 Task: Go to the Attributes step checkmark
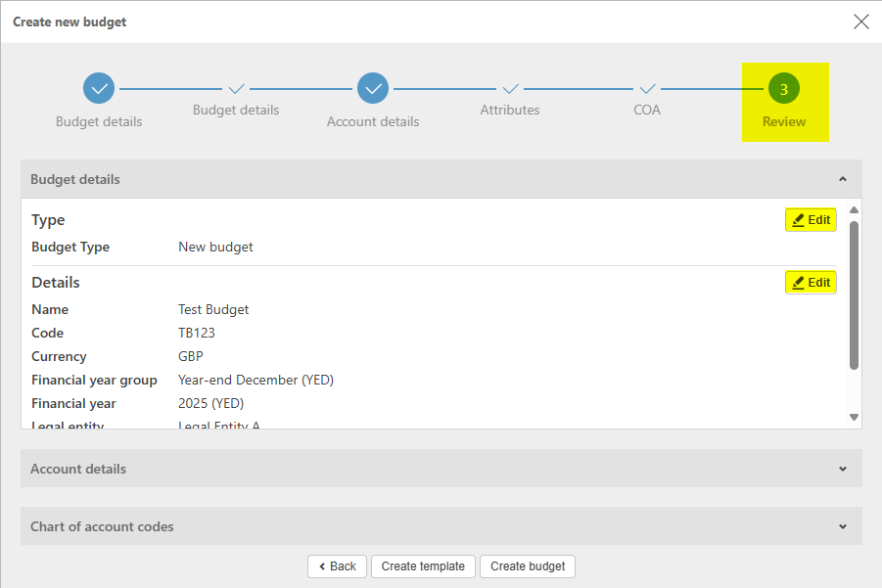pyautogui.click(x=510, y=89)
